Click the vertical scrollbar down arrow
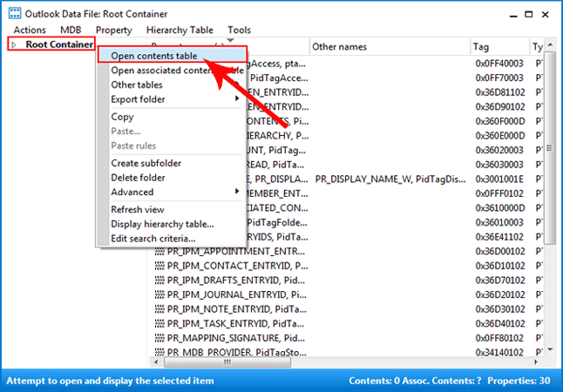The width and height of the screenshot is (563, 392). 550,349
